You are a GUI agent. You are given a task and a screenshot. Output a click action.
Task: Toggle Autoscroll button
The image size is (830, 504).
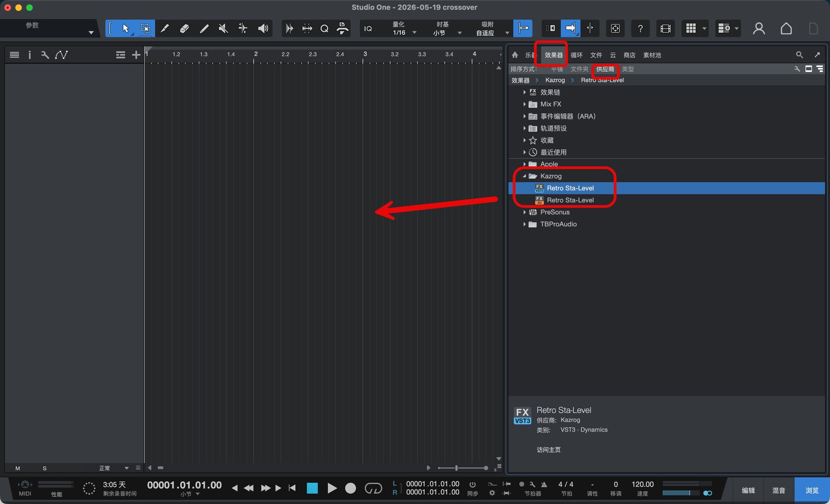click(x=570, y=29)
